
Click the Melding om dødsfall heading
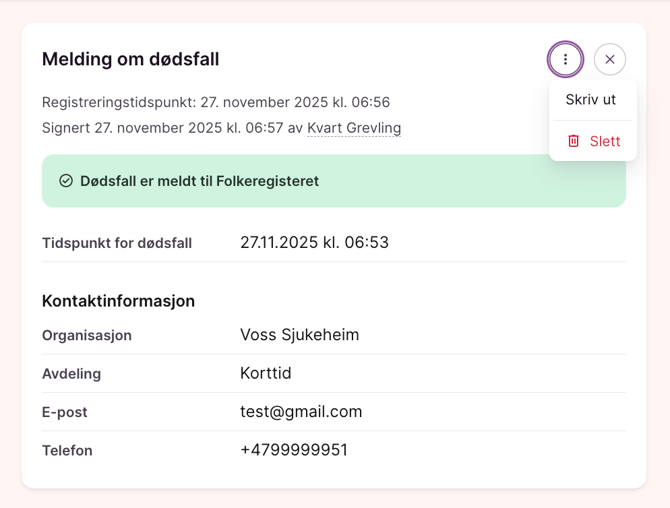130,59
